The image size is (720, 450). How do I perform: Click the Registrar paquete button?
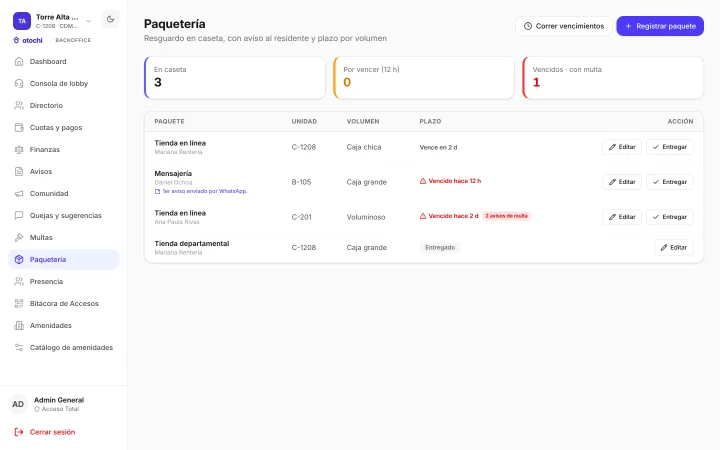(660, 26)
